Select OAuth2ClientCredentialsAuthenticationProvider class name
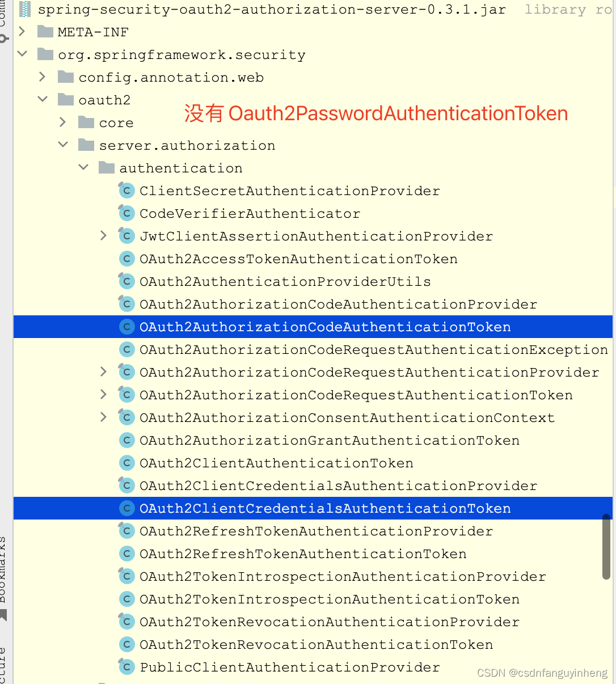This screenshot has height=684, width=616. [338, 486]
